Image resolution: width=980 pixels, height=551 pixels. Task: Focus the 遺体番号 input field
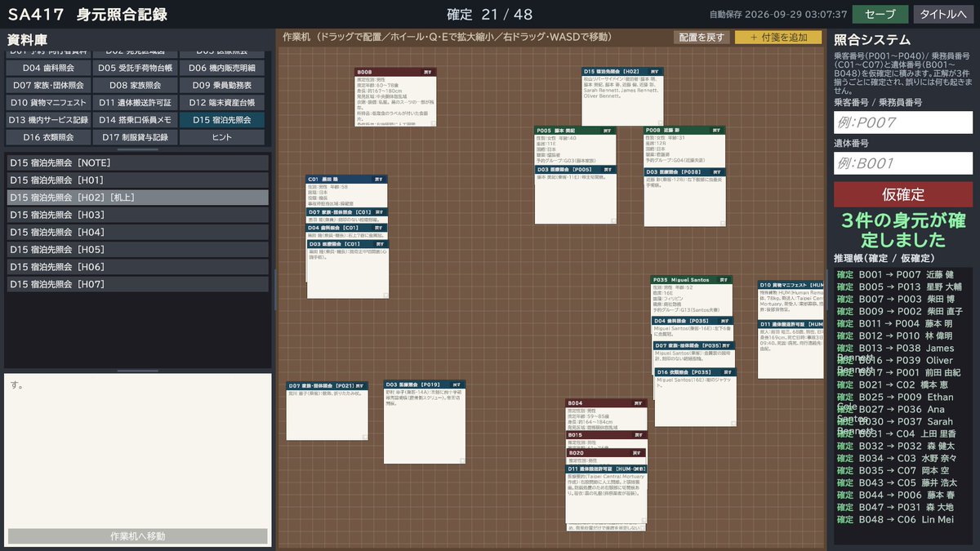click(903, 162)
